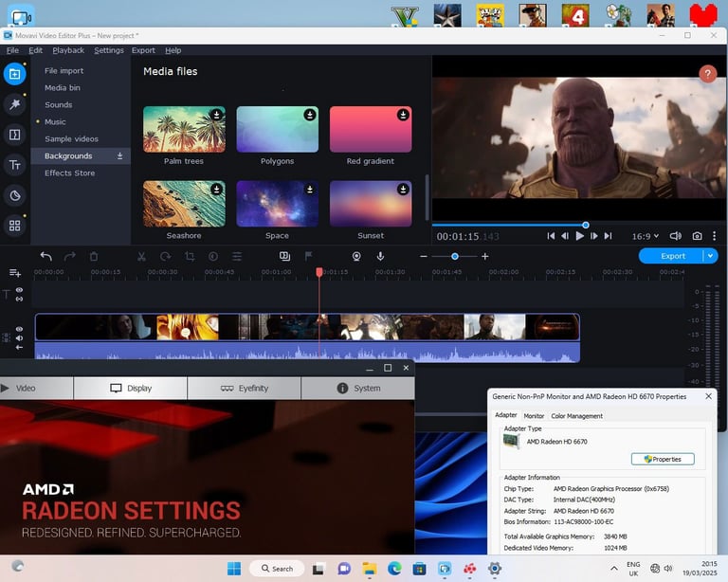Viewport: 728px width, 582px height.
Task: Mute the preview volume speaker
Action: coord(675,236)
